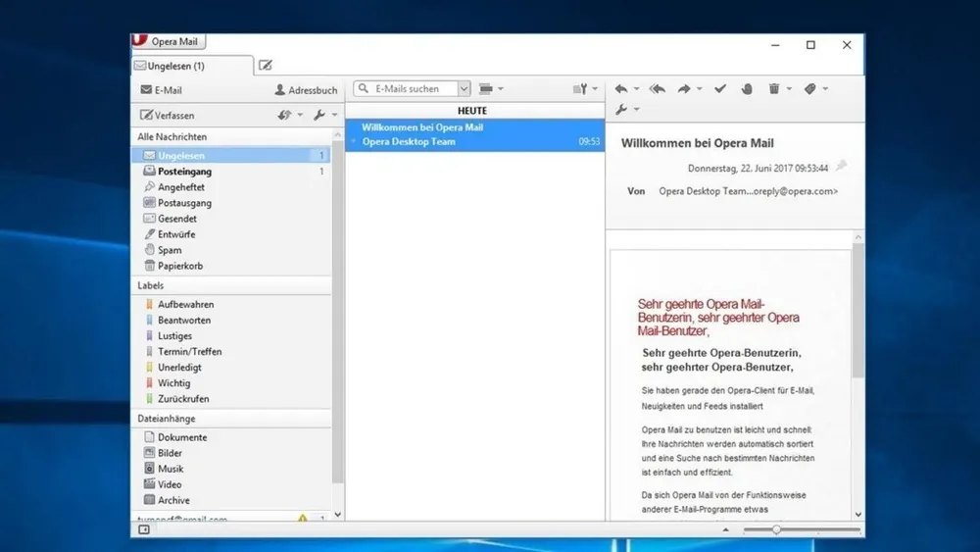
Task: Delete message with trash icon
Action: [x=774, y=89]
